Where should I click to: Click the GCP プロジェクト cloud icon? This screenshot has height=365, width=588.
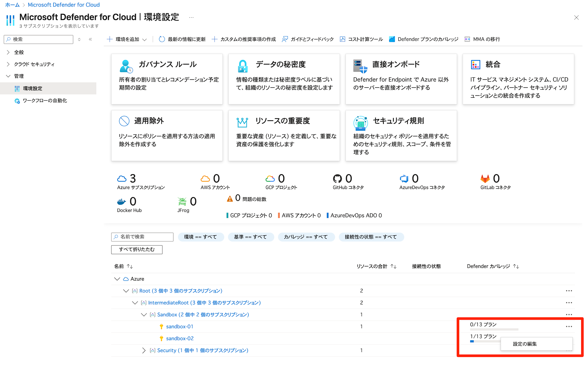270,179
